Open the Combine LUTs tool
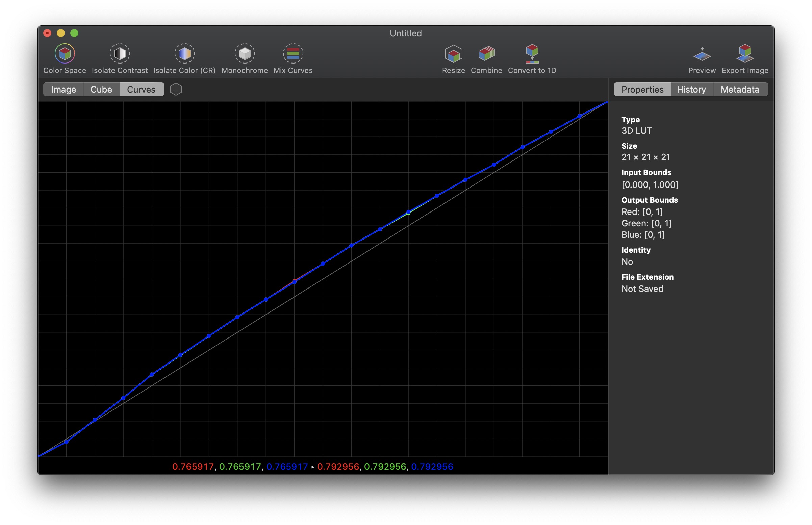Image resolution: width=812 pixels, height=525 pixels. (486, 59)
